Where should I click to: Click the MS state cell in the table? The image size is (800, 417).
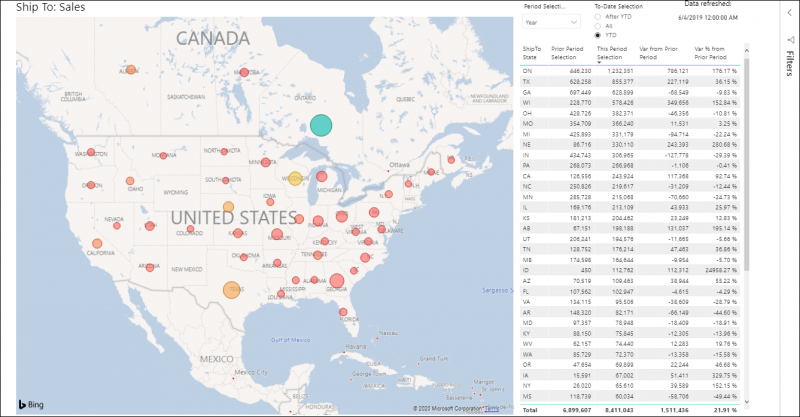click(527, 396)
